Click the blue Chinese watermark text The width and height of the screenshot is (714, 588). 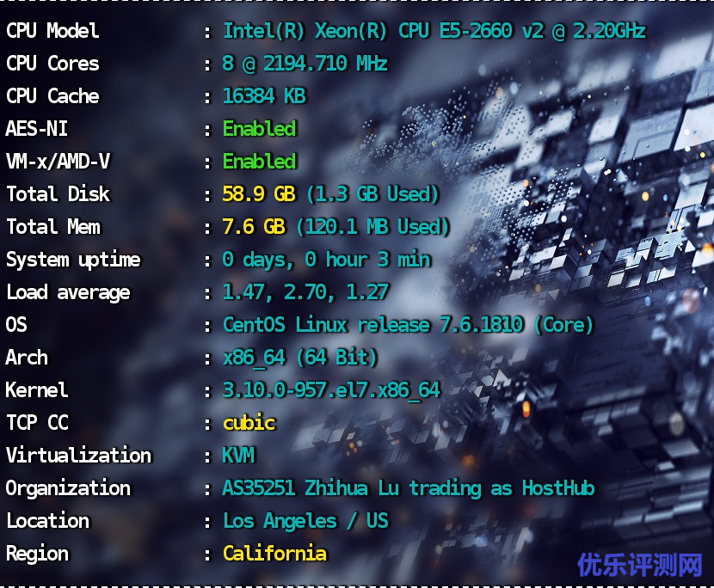tap(640, 566)
